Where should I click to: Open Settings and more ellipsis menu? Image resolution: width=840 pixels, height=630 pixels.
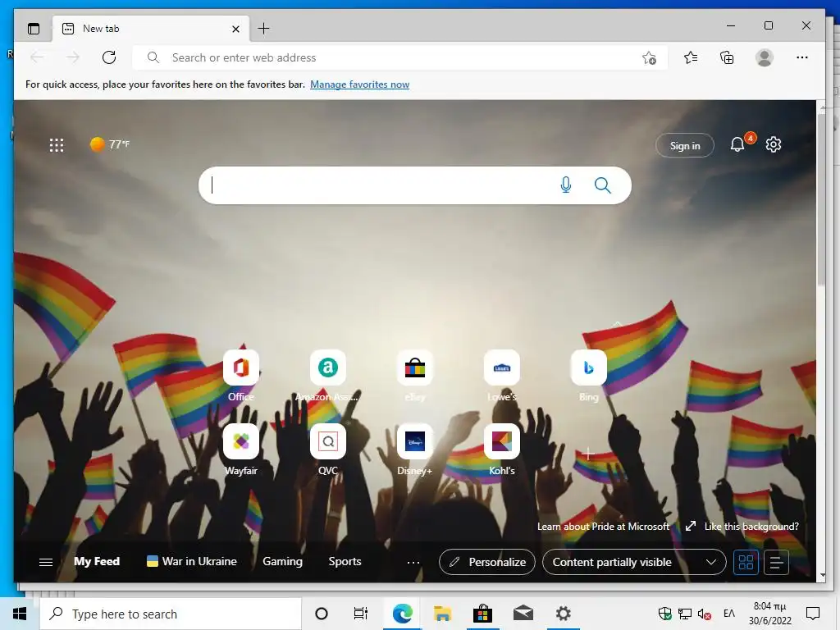coord(802,57)
